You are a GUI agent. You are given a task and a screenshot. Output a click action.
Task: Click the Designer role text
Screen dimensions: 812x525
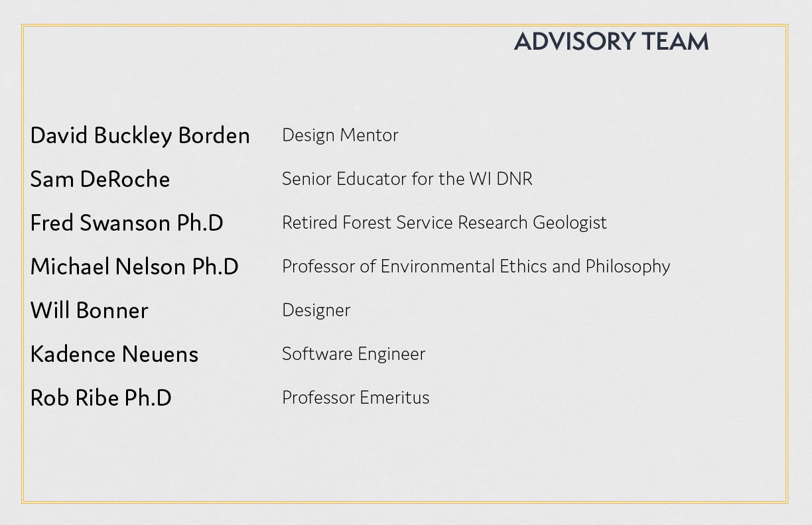316,310
